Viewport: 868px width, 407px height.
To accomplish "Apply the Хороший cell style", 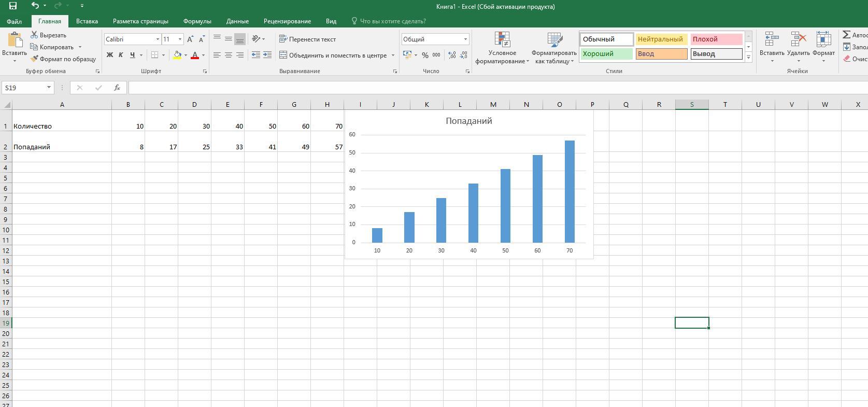I will coord(606,54).
